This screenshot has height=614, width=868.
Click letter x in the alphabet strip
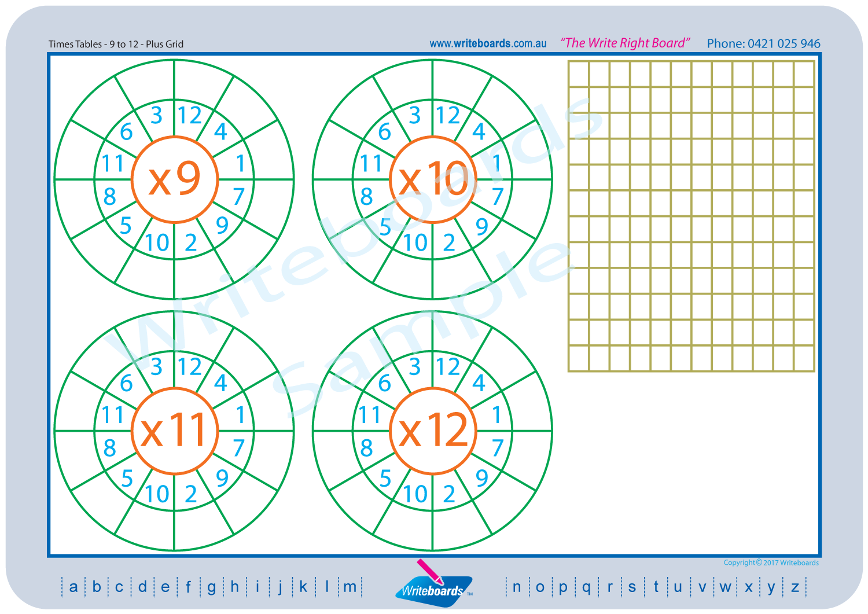click(x=748, y=587)
